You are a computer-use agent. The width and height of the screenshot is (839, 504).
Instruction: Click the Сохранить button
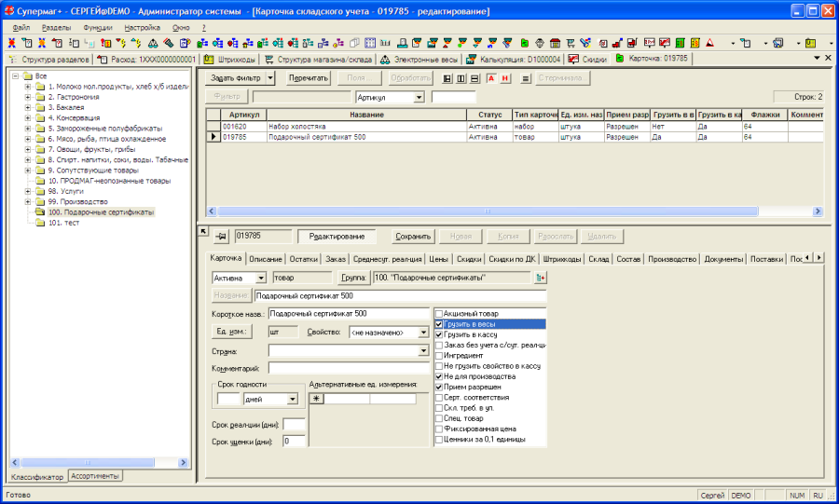[413, 237]
